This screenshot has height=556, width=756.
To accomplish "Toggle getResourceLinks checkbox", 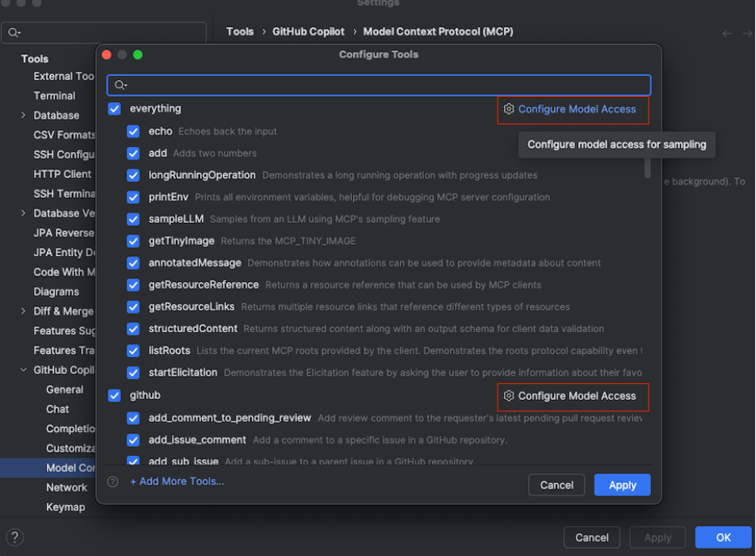I will (x=133, y=307).
